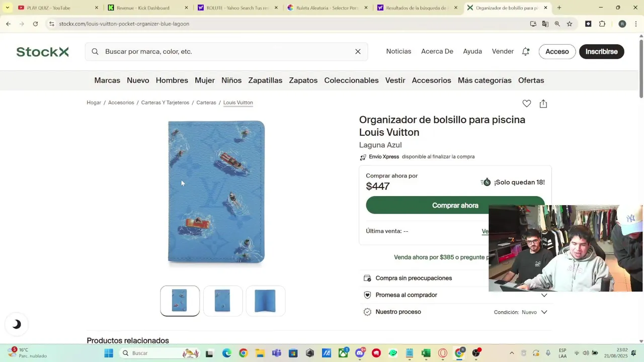The image size is (644, 362).
Task: Open the tab search dropdown arrow
Action: pos(7,8)
